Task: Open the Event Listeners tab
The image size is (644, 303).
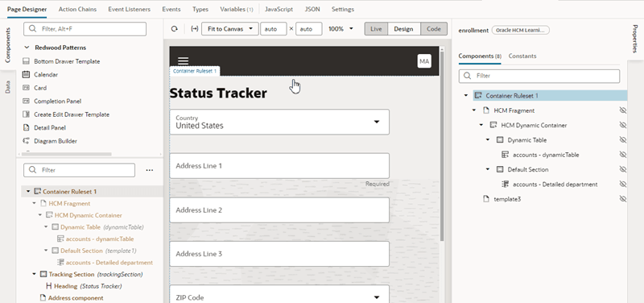Action: [x=129, y=9]
